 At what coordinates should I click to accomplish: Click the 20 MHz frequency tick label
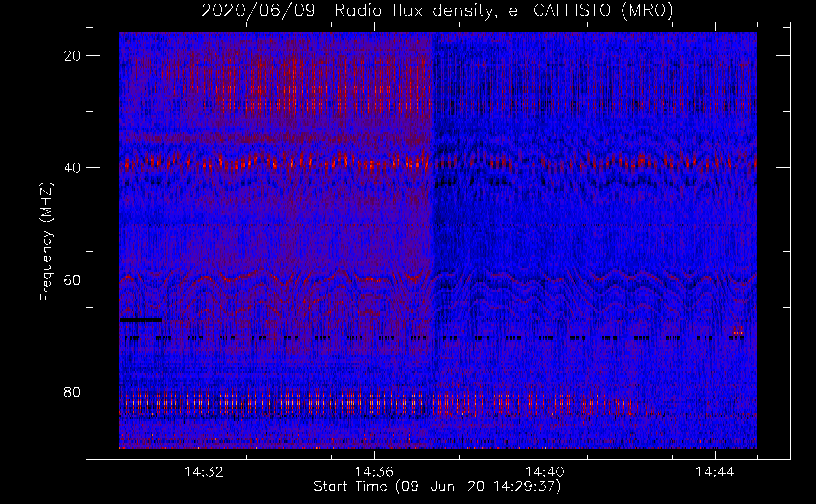[x=73, y=56]
